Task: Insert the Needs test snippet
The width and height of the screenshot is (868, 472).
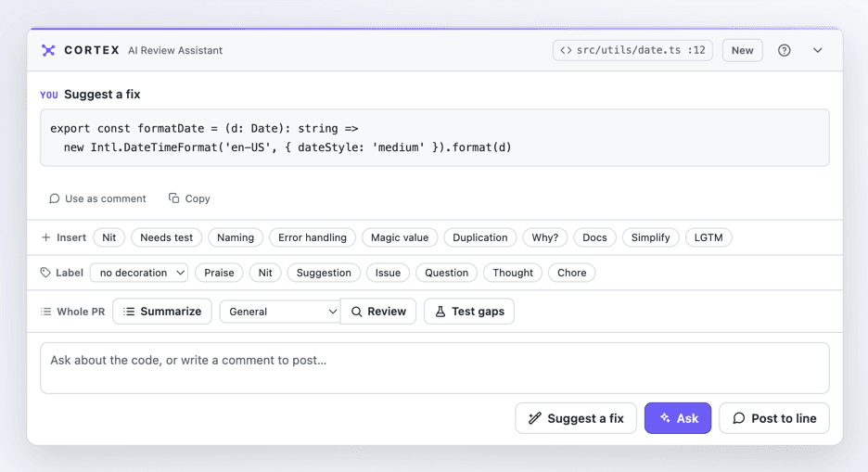Action: coord(167,237)
